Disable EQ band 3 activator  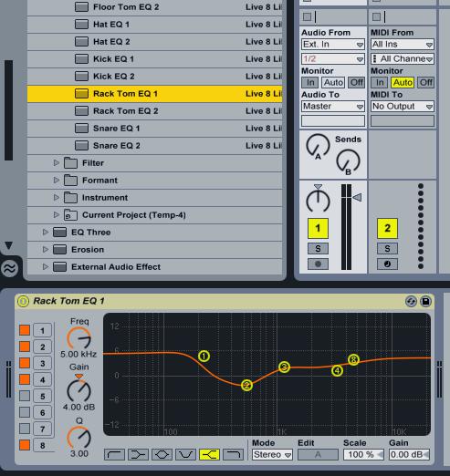(x=25, y=363)
